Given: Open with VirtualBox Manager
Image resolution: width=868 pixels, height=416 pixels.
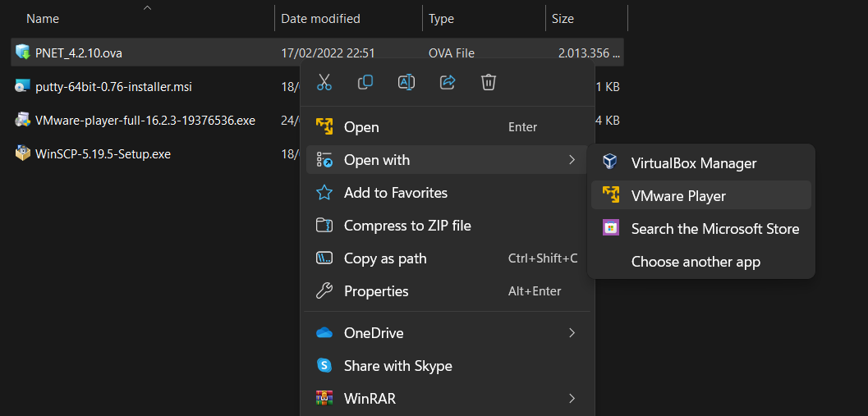Looking at the screenshot, I should click(700, 162).
